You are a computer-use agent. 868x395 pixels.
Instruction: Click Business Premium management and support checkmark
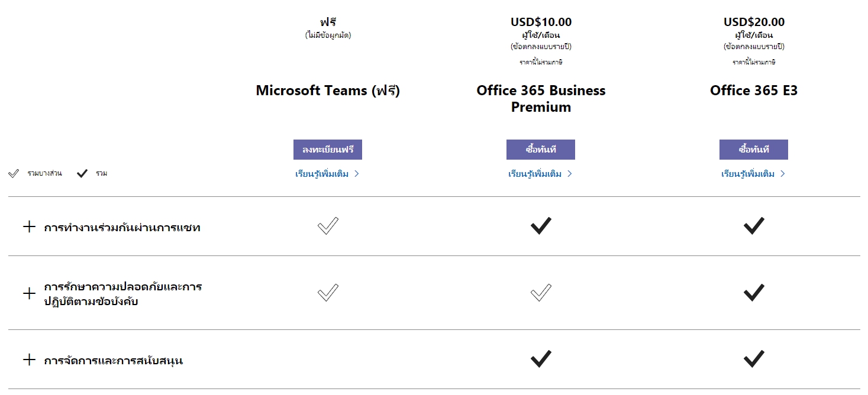pos(541,359)
